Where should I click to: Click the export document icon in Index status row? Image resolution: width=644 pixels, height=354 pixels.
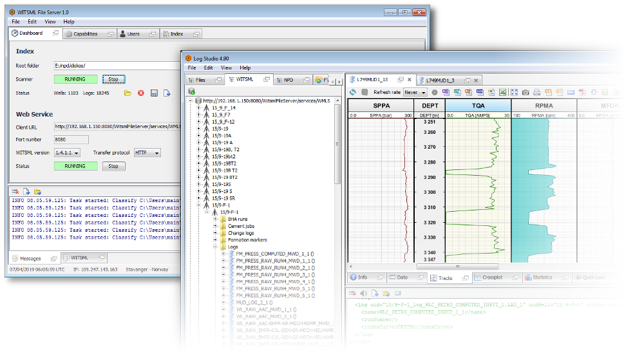coord(167,93)
